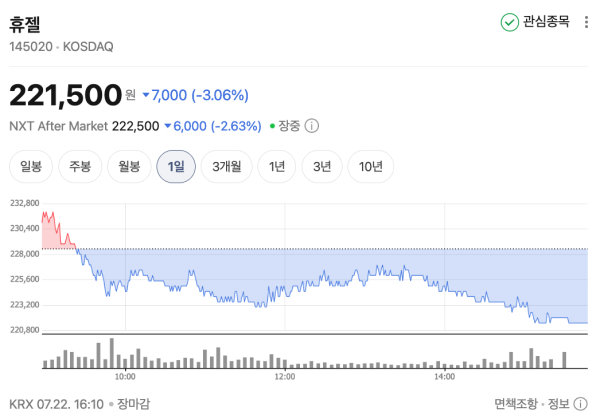The width and height of the screenshot is (600, 419).
Task: Click the tallest volume bar before 10:00
Action: pyautogui.click(x=112, y=353)
